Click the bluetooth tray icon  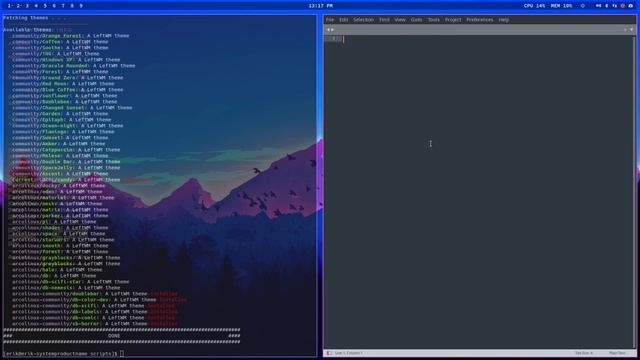(x=607, y=6)
